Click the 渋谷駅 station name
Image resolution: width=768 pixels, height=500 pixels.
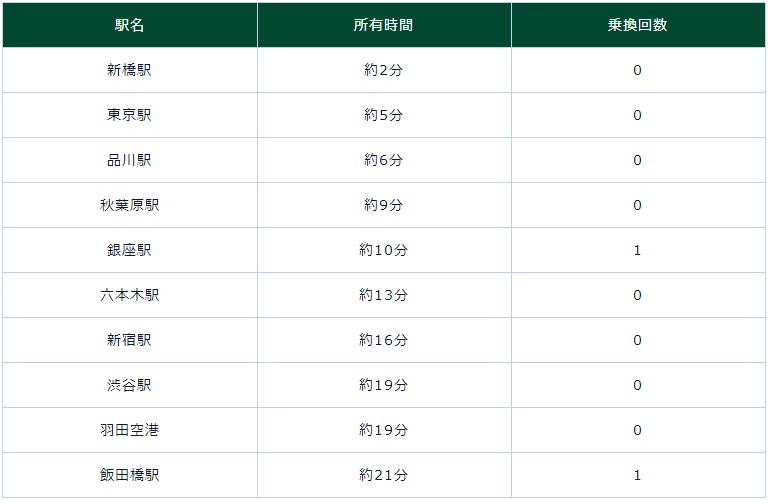point(130,385)
